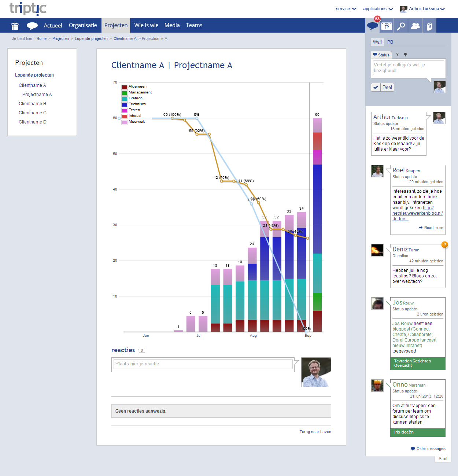This screenshot has height=476, width=458.
Task: Open the phonebook icon in the toolbar
Action: click(429, 25)
